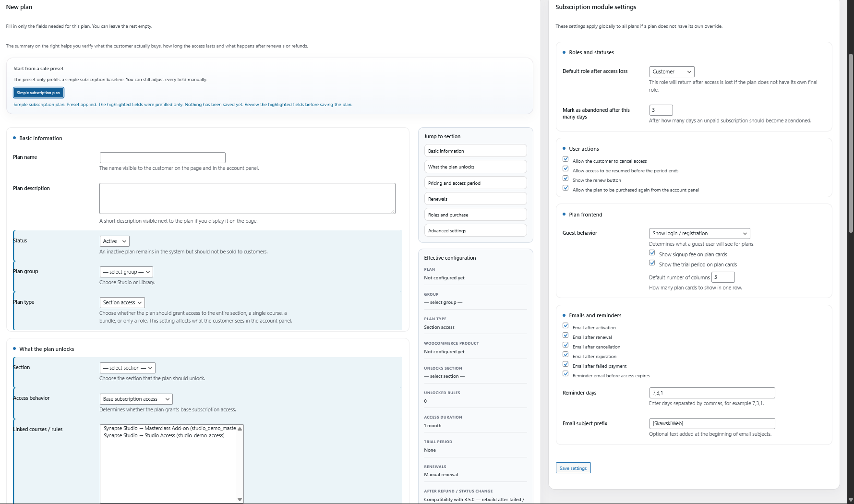The height and width of the screenshot is (504, 854).
Task: Toggle Show signup fee on plan cards
Action: [652, 252]
